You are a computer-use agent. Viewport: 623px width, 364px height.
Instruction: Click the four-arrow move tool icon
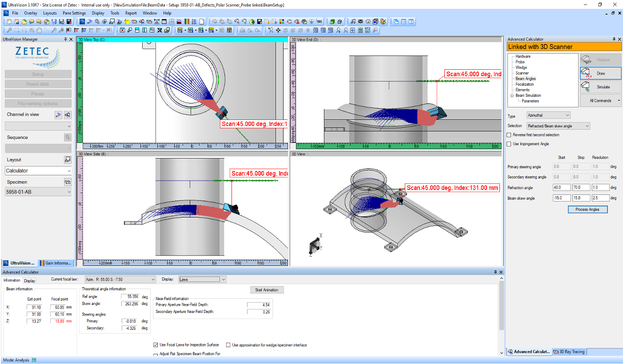(x=278, y=30)
